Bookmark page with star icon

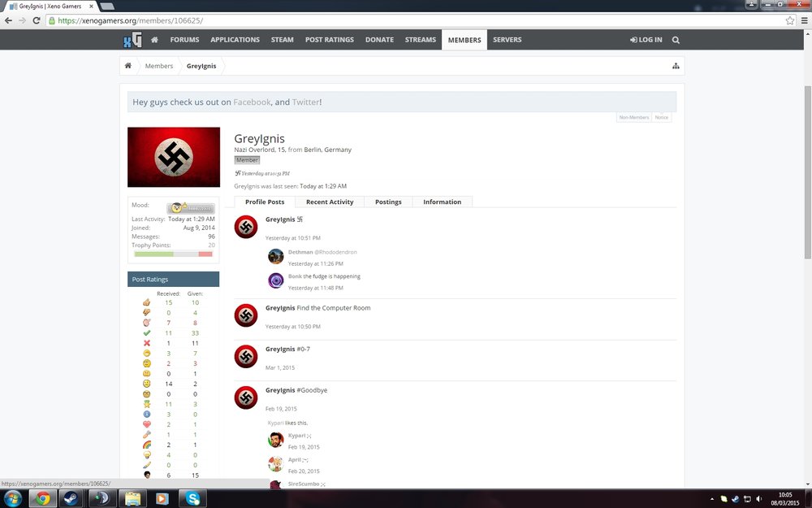tap(790, 21)
